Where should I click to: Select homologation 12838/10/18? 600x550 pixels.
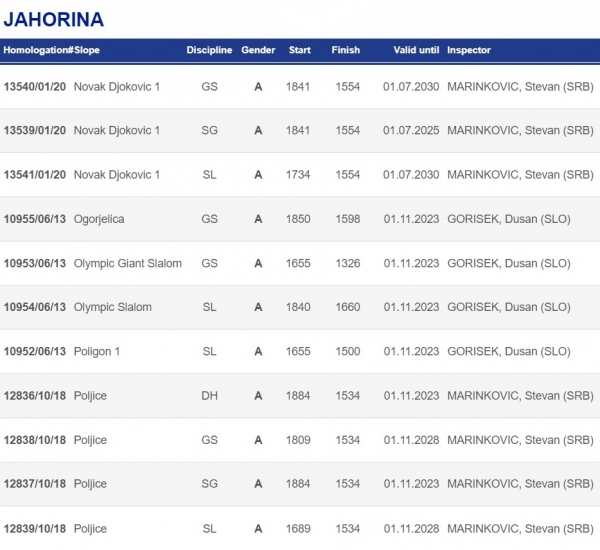pyautogui.click(x=35, y=440)
